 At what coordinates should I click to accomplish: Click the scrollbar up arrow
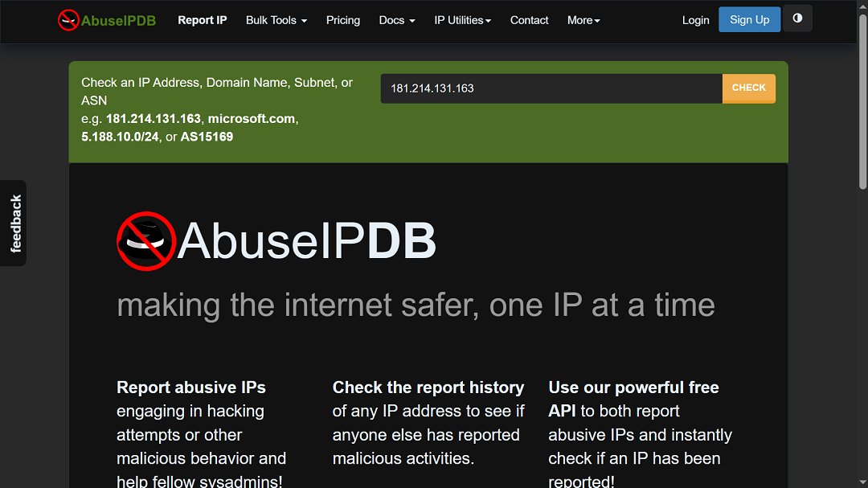pyautogui.click(x=862, y=6)
